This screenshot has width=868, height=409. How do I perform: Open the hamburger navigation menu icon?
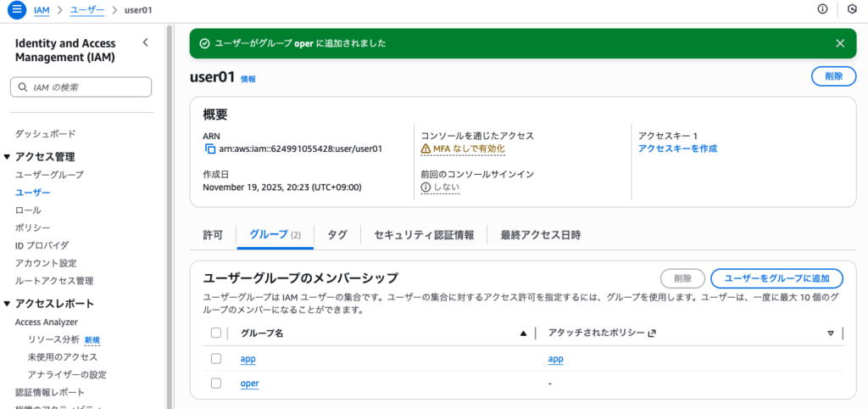pos(15,9)
